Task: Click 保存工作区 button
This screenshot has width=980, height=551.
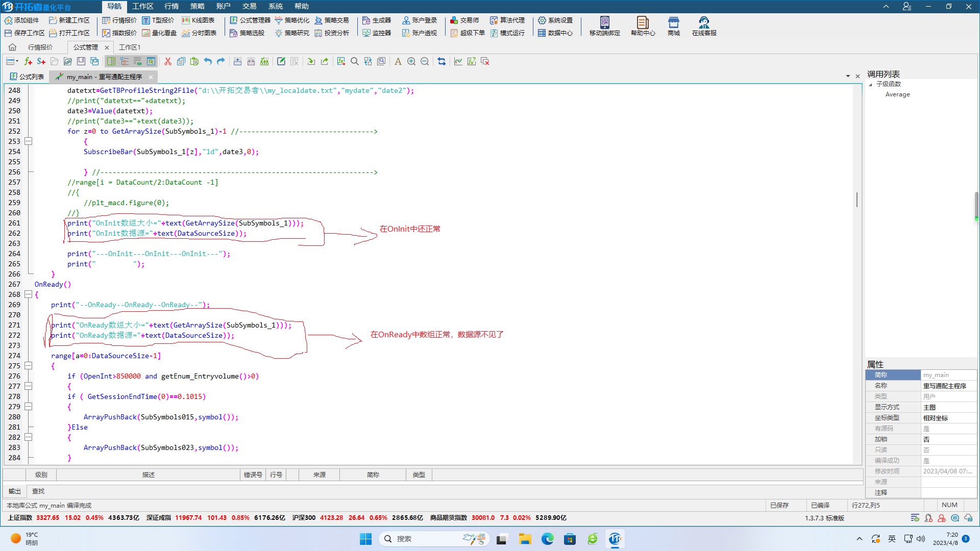Action: 25,33
